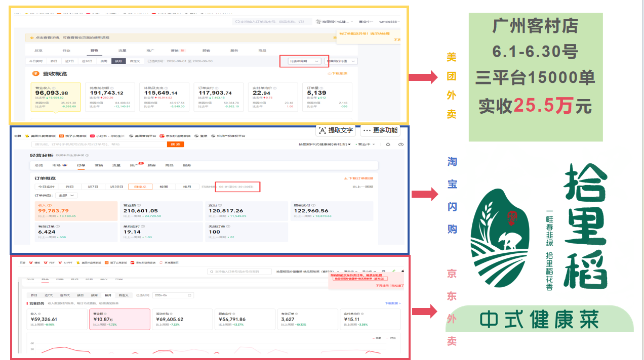Image resolution: width=644 pixels, height=360 pixels.
Task: Click the orange 搜索 button
Action: click(x=175, y=145)
